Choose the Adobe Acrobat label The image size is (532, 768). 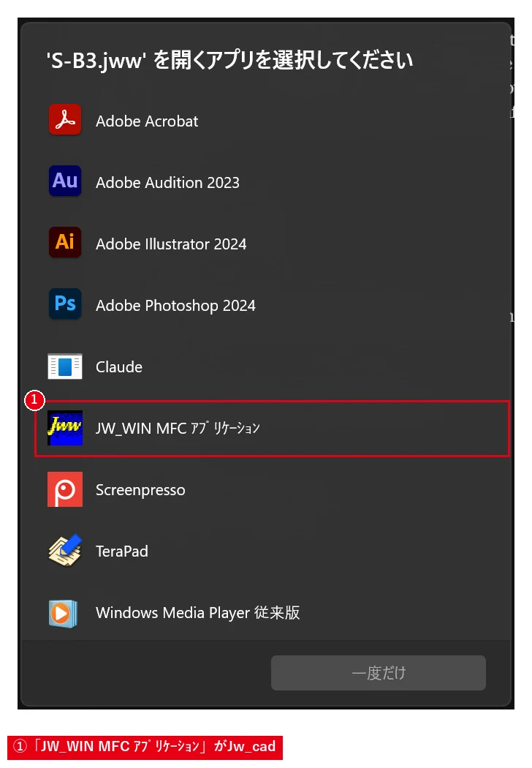[x=147, y=121]
